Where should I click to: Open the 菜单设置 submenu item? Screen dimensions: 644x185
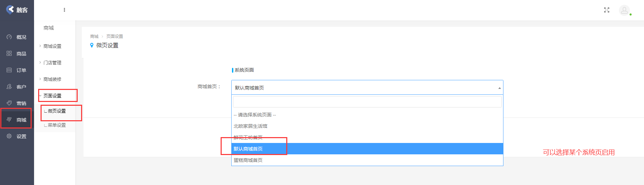(x=57, y=125)
